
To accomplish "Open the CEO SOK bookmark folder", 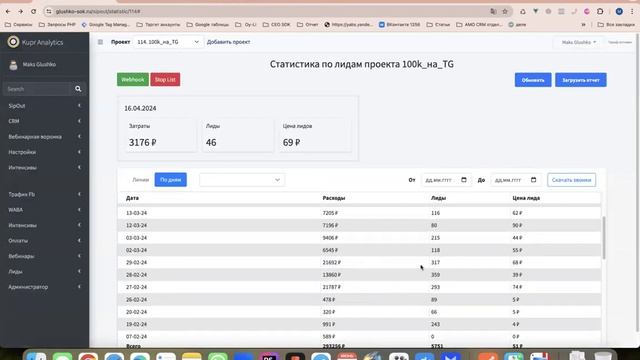I will [x=277, y=24].
